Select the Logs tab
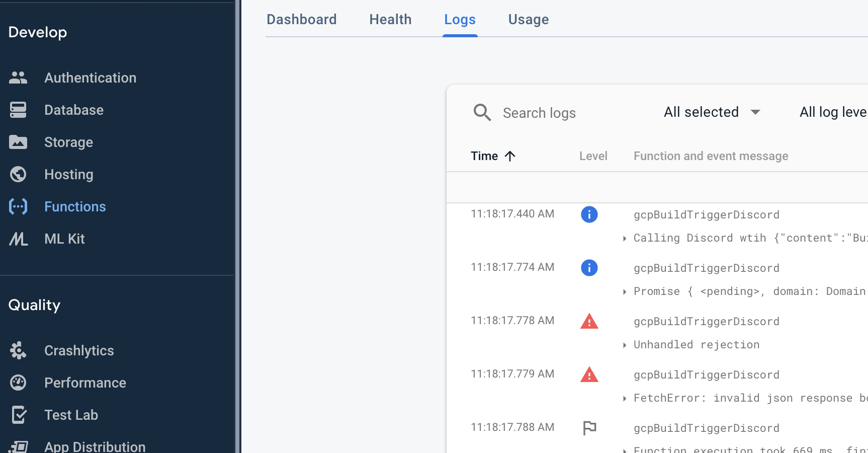868x453 pixels. click(460, 19)
